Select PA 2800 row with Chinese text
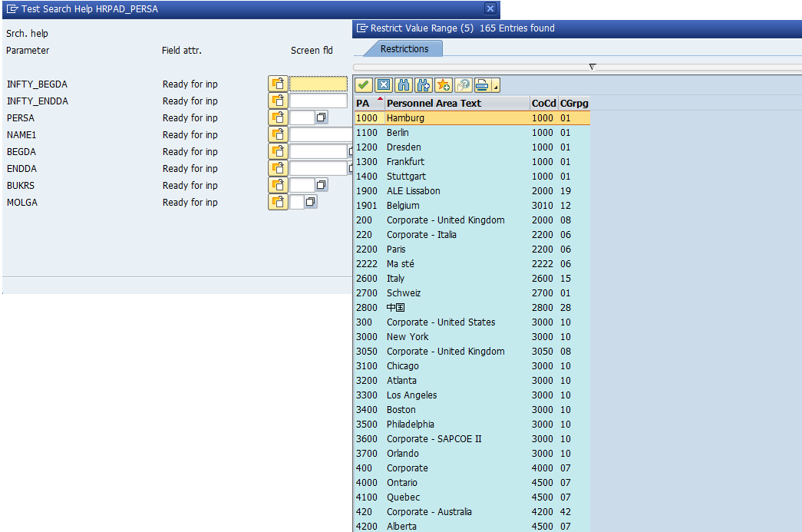802x532 pixels. 472,307
